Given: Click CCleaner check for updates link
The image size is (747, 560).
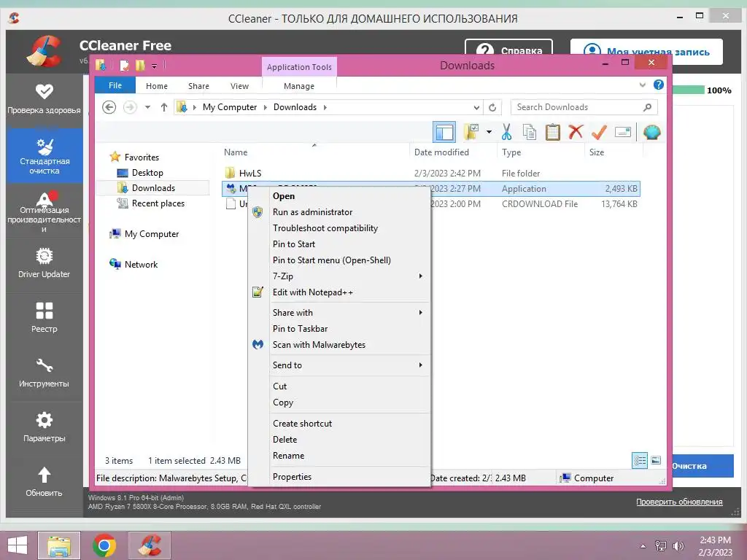Looking at the screenshot, I should (679, 502).
